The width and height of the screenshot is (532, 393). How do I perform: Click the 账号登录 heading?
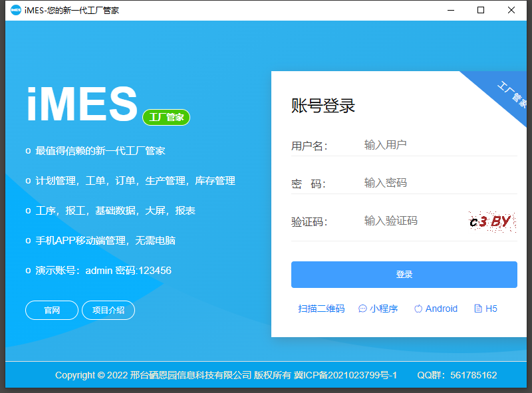pos(323,105)
